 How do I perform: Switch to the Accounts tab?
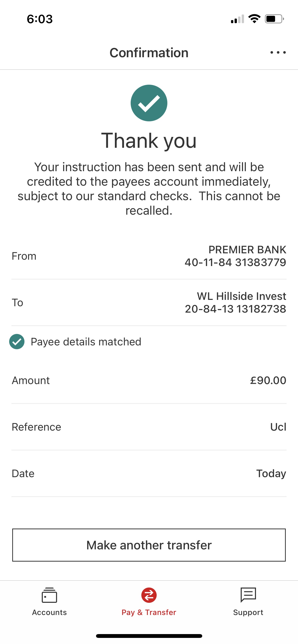tap(49, 612)
